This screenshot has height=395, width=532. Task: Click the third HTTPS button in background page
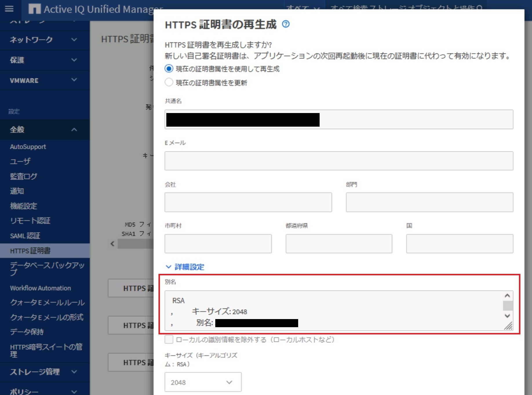tap(131, 363)
